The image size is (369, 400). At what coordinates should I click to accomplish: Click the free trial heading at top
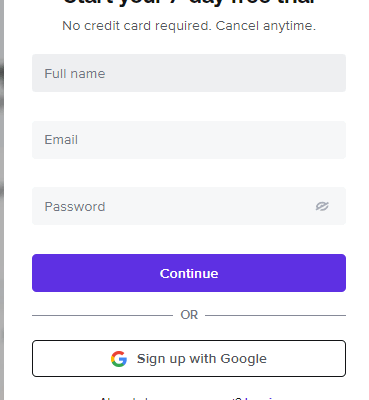[189, 3]
